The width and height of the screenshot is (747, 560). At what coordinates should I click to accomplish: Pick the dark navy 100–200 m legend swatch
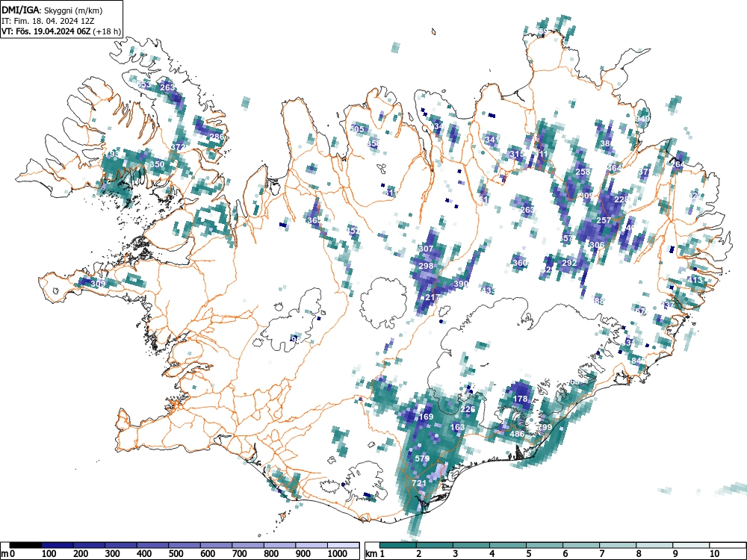(58, 545)
